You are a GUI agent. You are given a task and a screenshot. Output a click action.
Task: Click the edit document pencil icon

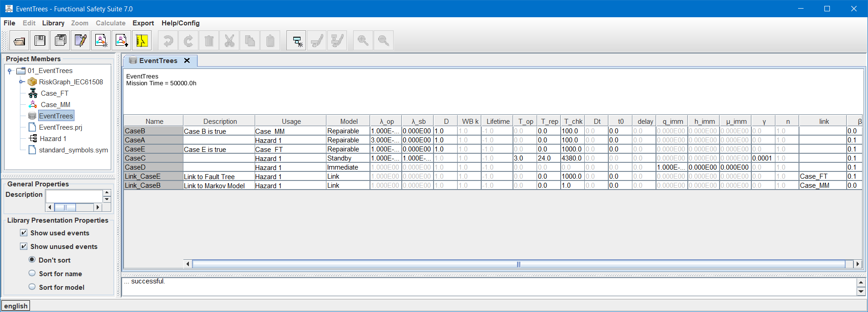click(x=81, y=41)
